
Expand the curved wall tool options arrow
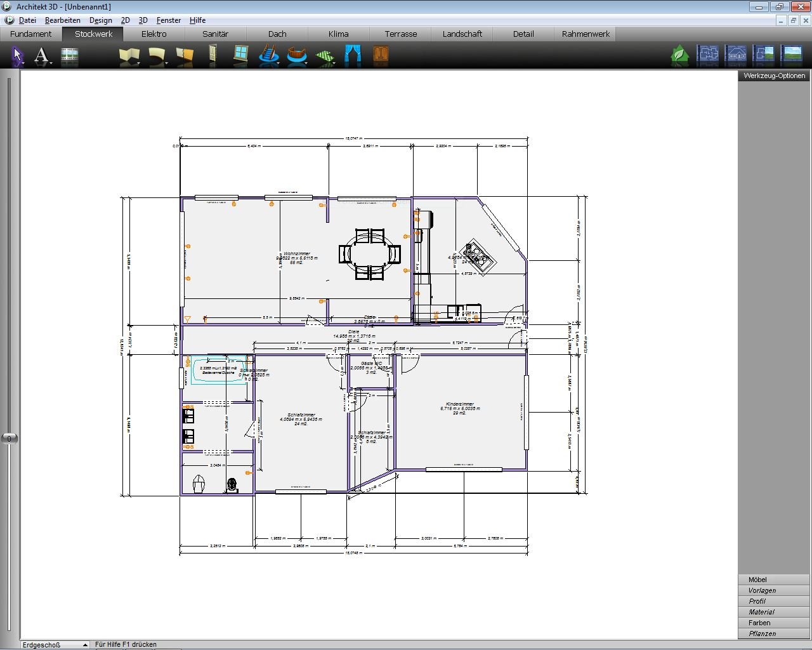(x=166, y=63)
